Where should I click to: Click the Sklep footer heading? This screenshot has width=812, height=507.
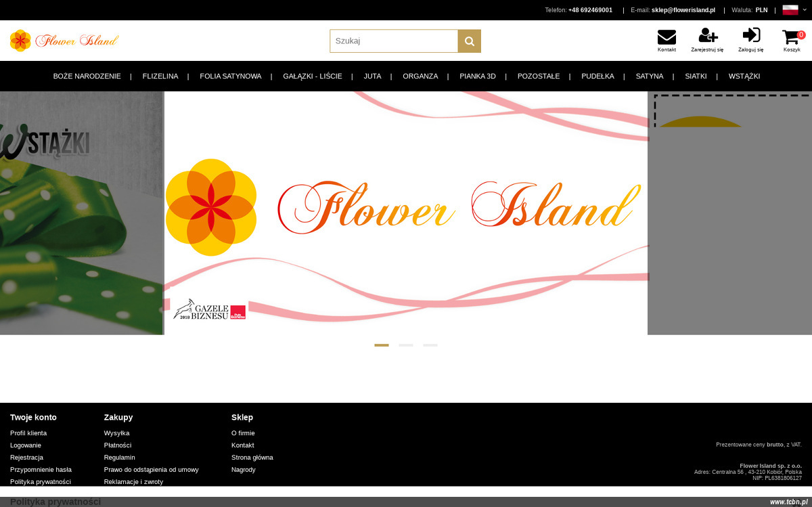[x=242, y=418]
